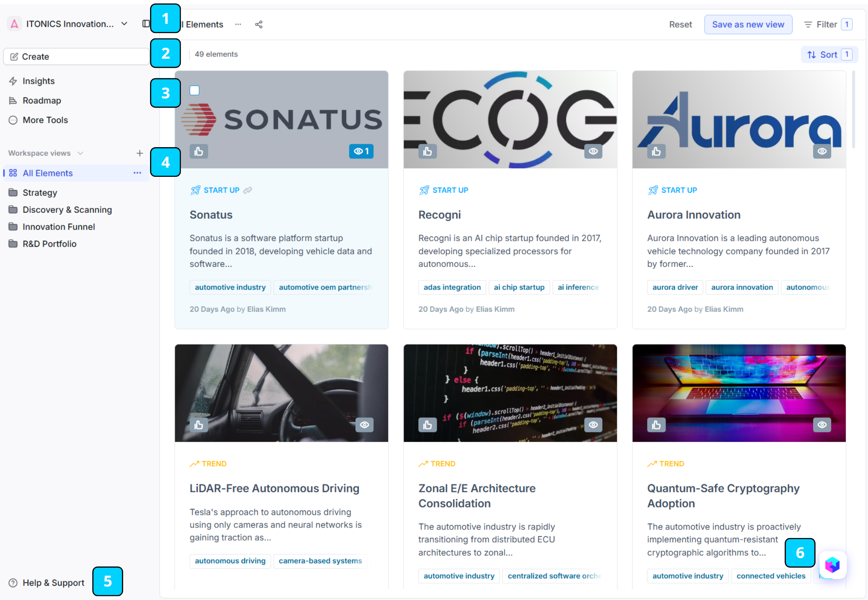Open All Elements view options ellipsis

coord(137,173)
